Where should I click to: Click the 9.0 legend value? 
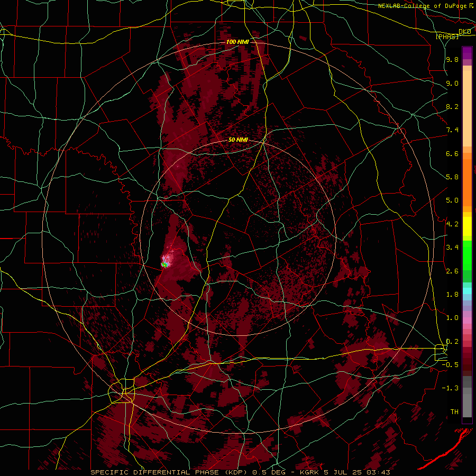(x=452, y=83)
